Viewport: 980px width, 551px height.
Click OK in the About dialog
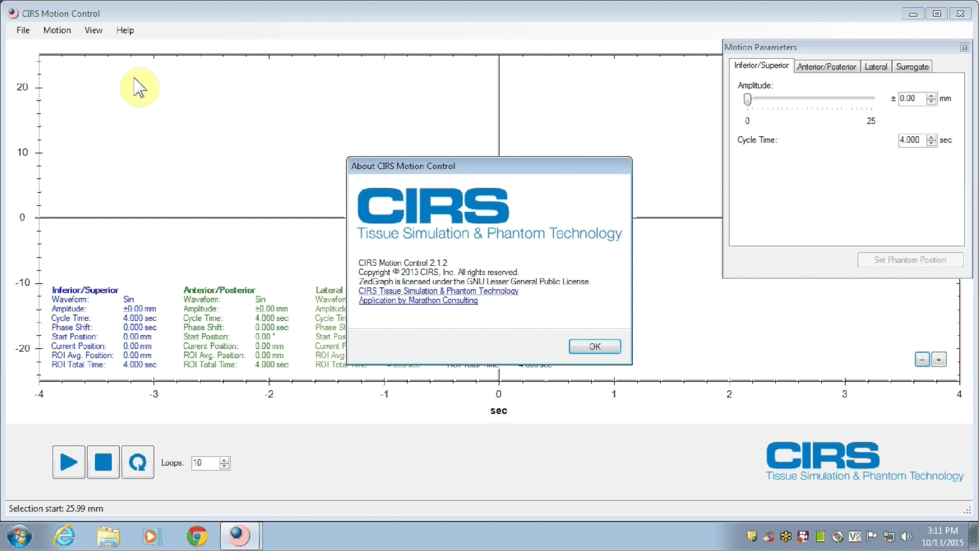[x=595, y=346]
